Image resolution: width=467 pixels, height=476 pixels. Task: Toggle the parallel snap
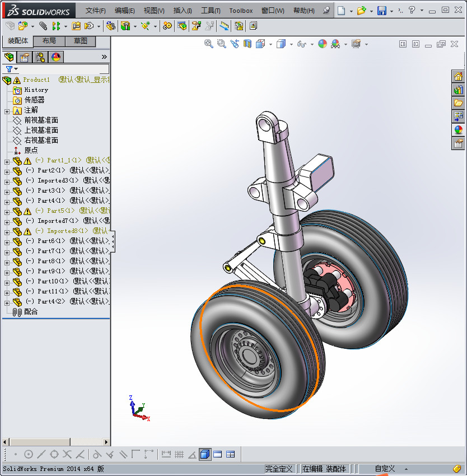pos(123,454)
